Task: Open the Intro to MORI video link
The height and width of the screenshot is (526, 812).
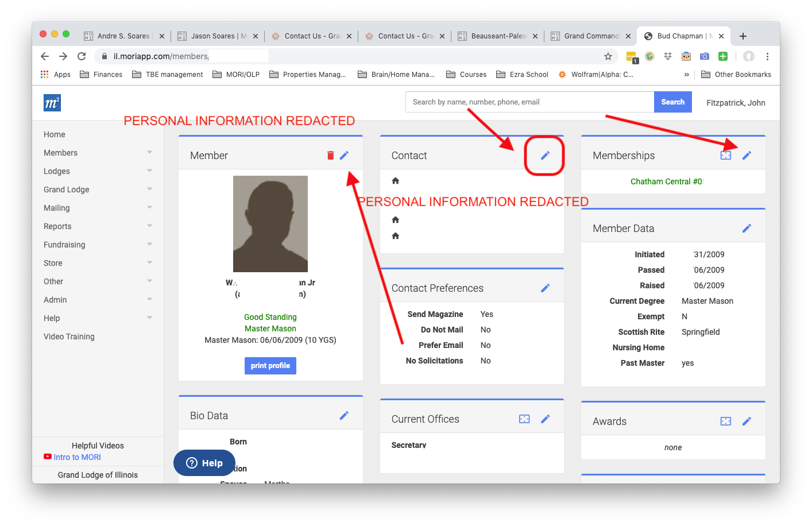Action: point(77,457)
